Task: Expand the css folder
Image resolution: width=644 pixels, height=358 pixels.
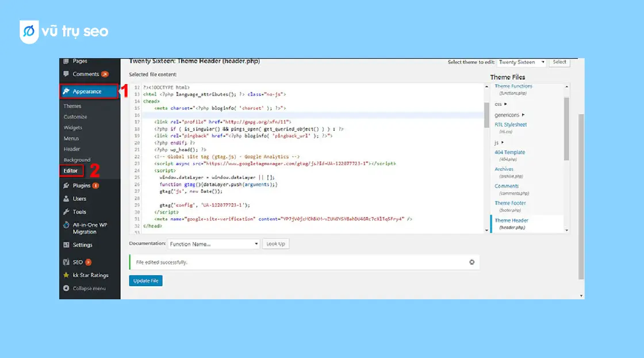Action: tap(501, 104)
